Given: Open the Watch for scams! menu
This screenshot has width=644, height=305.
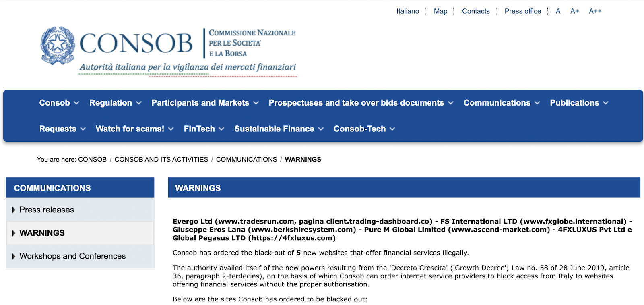Looking at the screenshot, I should tap(130, 129).
